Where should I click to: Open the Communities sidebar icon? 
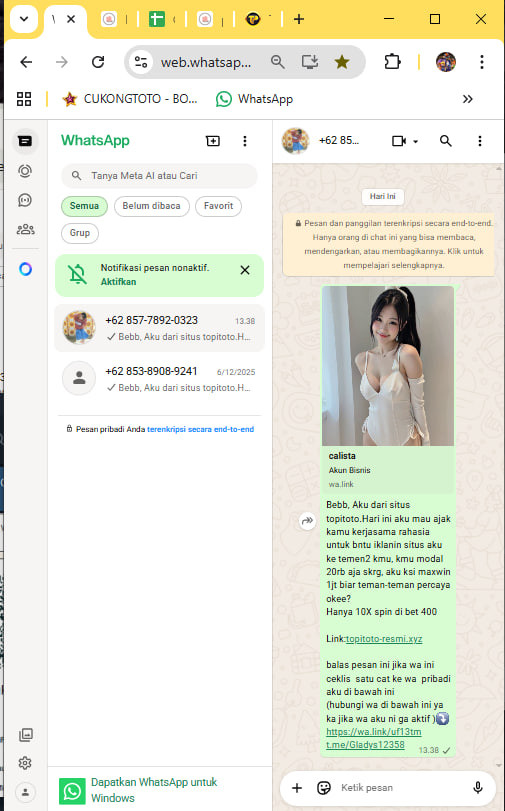click(x=25, y=229)
